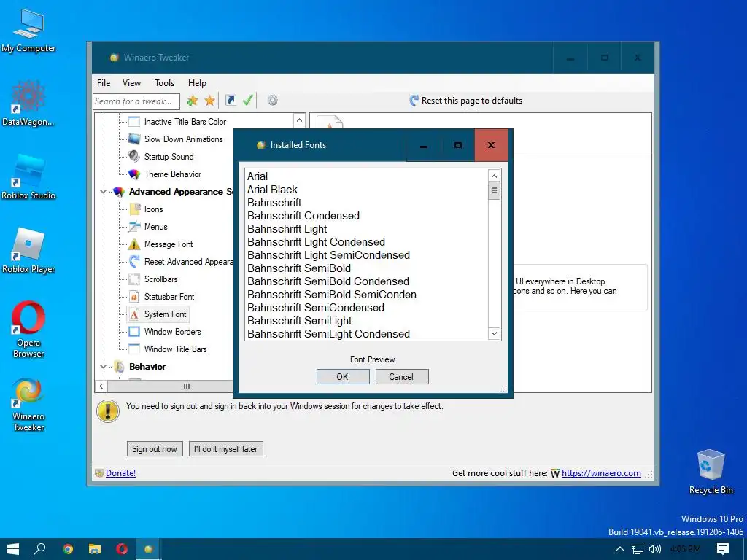Select Opera Browser desktop icon
The image size is (747, 560).
click(x=28, y=330)
